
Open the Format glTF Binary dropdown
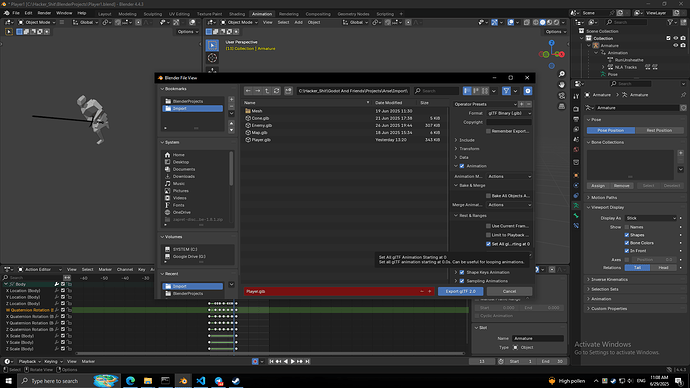[509, 113]
